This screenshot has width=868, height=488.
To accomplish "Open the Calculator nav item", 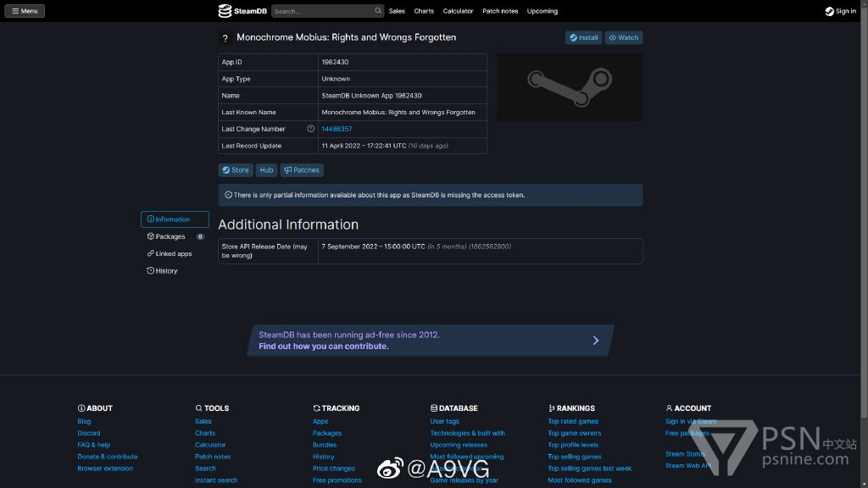I will (458, 11).
